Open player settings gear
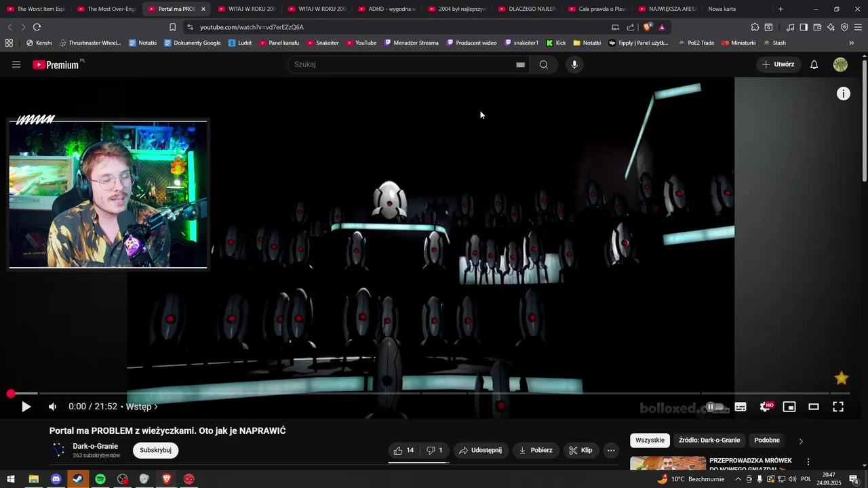The image size is (868, 488). (x=766, y=407)
